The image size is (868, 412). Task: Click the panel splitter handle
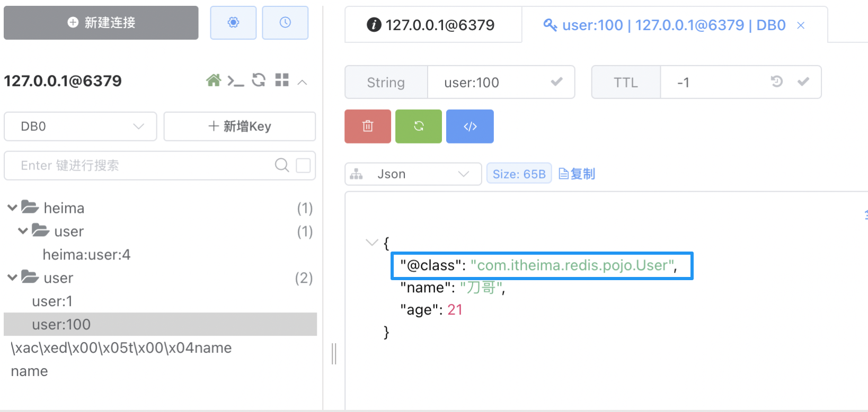(334, 353)
